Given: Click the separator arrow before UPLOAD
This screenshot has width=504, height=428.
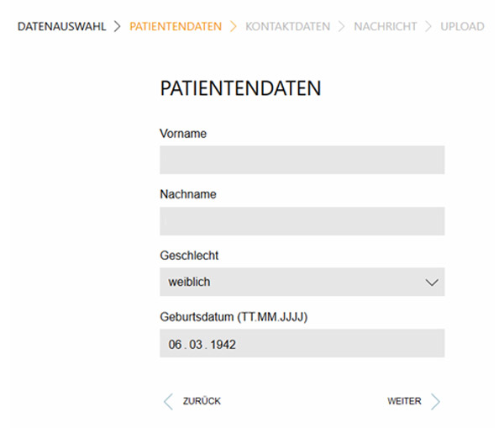Looking at the screenshot, I should [428, 27].
